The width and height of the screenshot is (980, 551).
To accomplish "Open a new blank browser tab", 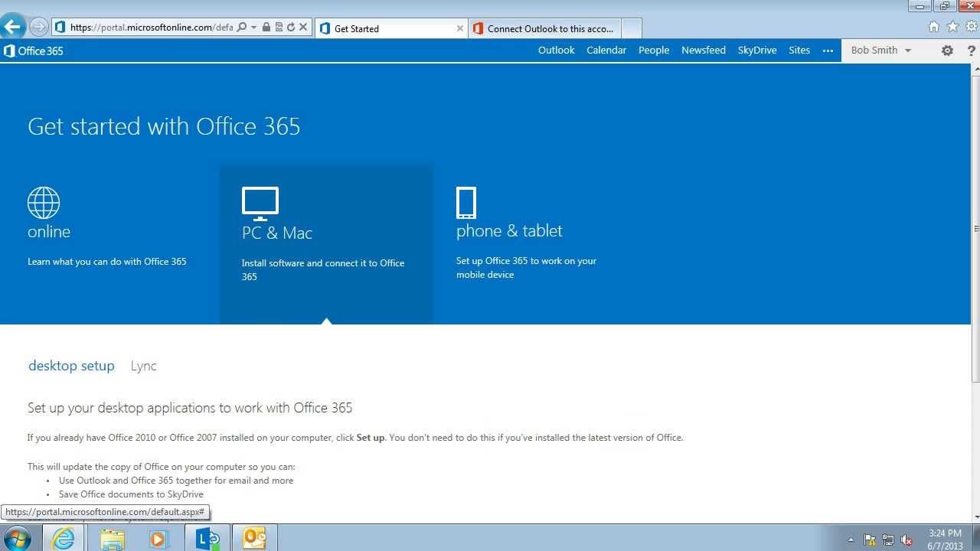I will click(x=632, y=28).
